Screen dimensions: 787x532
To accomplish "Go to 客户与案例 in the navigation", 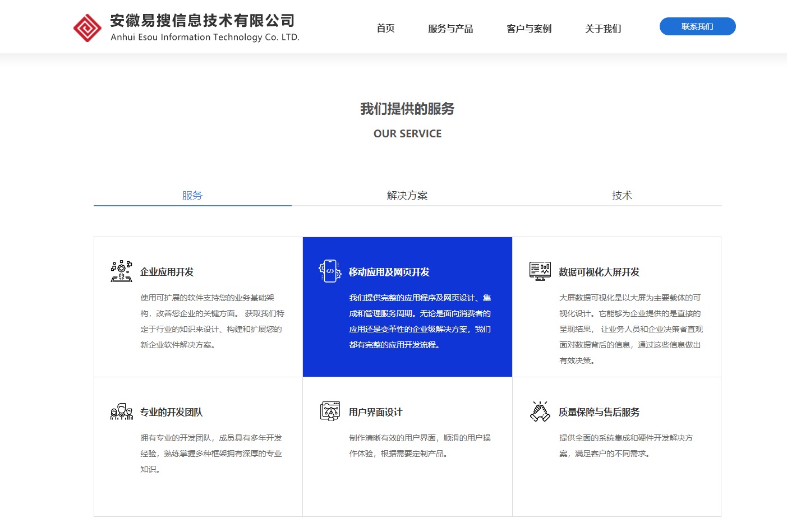I will [529, 29].
